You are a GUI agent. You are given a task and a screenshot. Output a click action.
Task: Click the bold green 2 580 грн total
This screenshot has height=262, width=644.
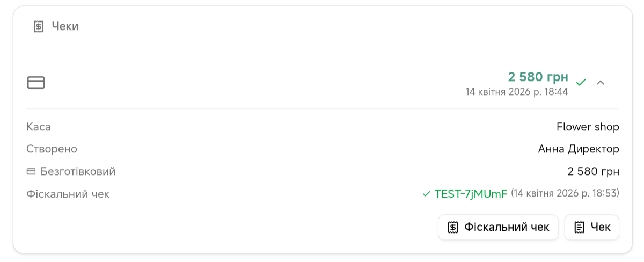pos(538,77)
